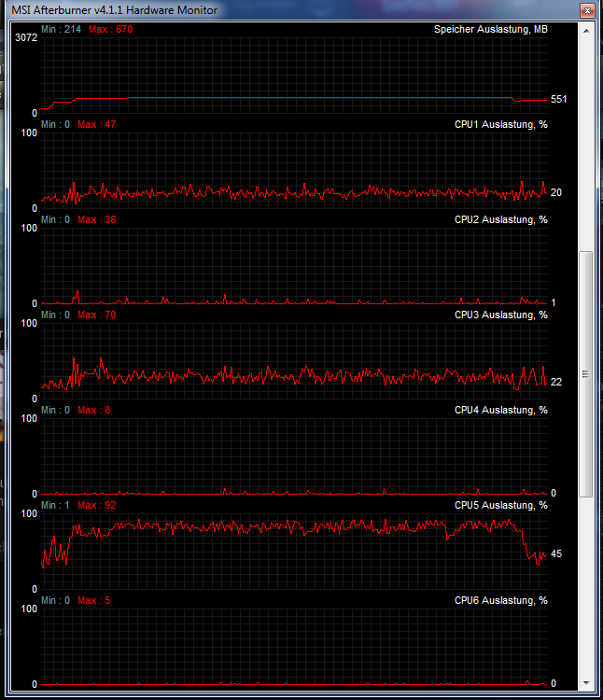Click the 'Max : 670' memory value
Image resolution: width=603 pixels, height=700 pixels.
pos(111,30)
